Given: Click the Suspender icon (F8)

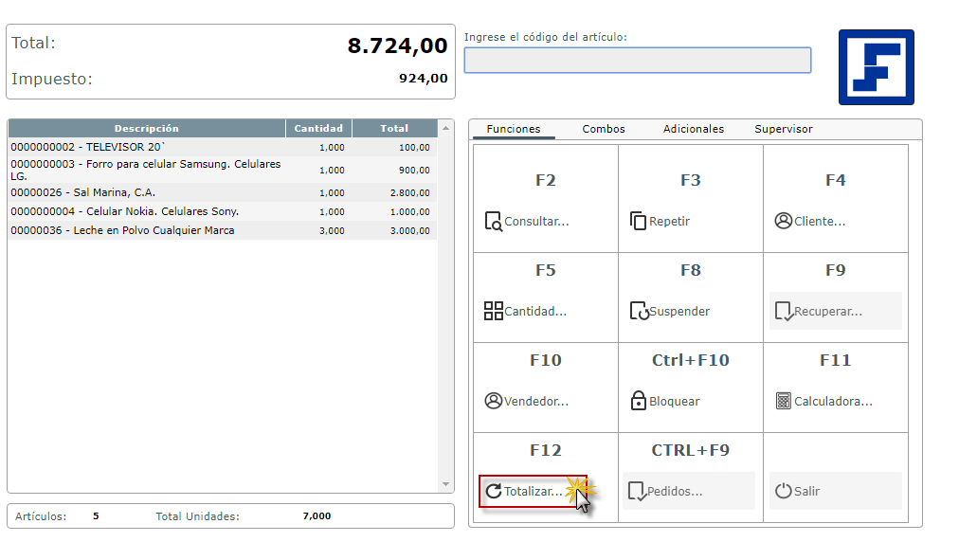Looking at the screenshot, I should click(638, 311).
